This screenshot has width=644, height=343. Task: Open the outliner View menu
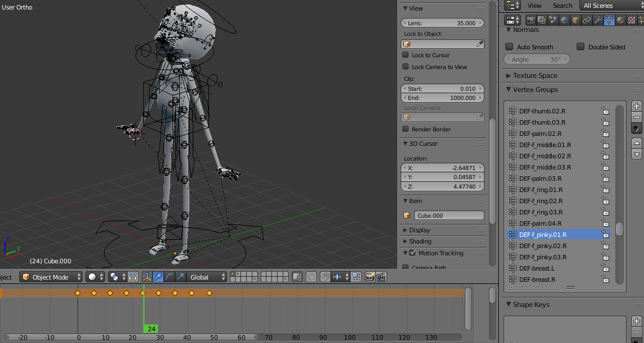point(534,6)
